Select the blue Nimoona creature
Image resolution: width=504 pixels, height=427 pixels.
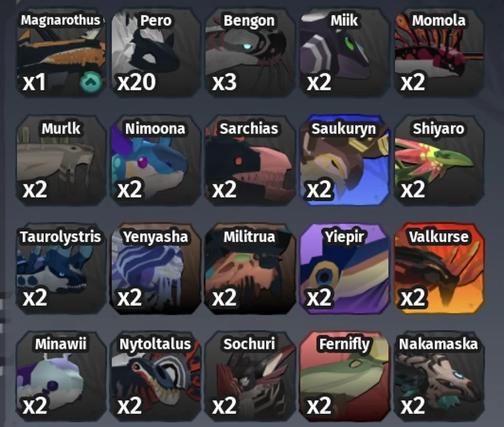tap(156, 160)
